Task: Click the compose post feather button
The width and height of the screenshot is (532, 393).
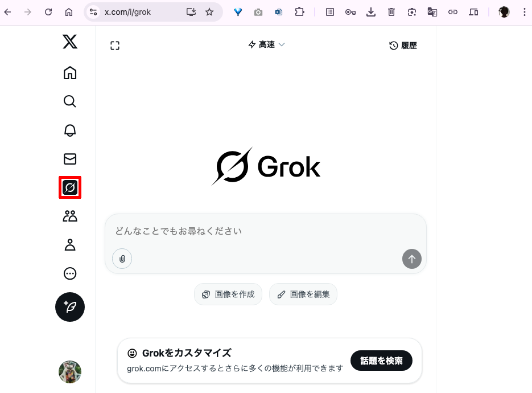Action: pos(70,307)
